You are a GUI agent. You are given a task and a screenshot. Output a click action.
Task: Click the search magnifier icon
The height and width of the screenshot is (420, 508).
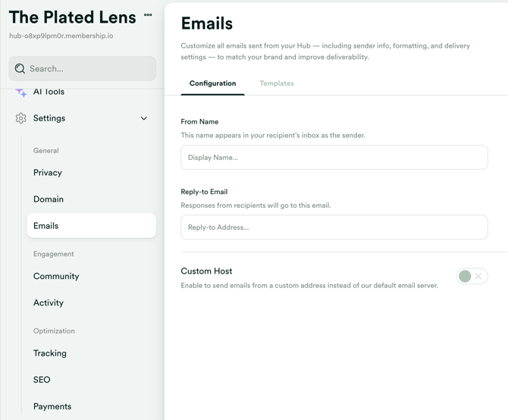pos(20,69)
